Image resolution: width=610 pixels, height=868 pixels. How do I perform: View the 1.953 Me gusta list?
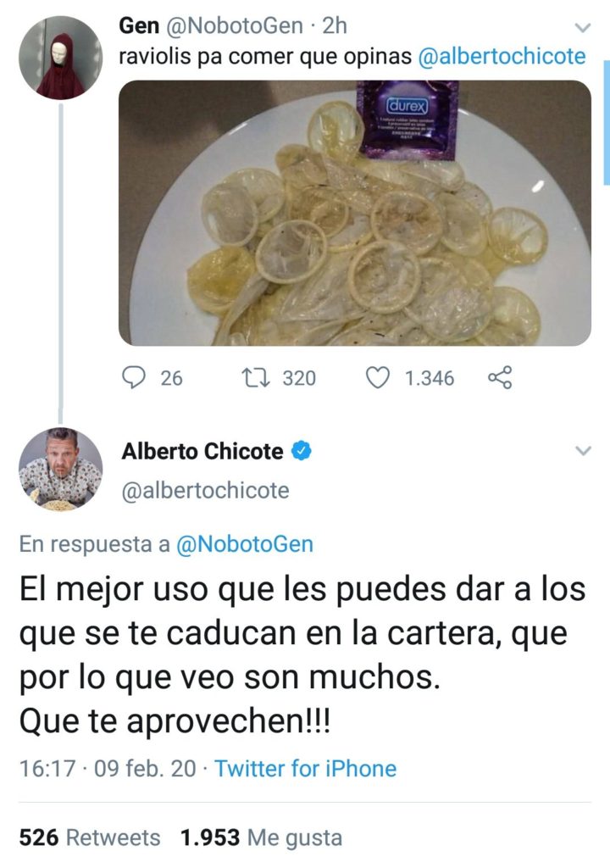261,837
